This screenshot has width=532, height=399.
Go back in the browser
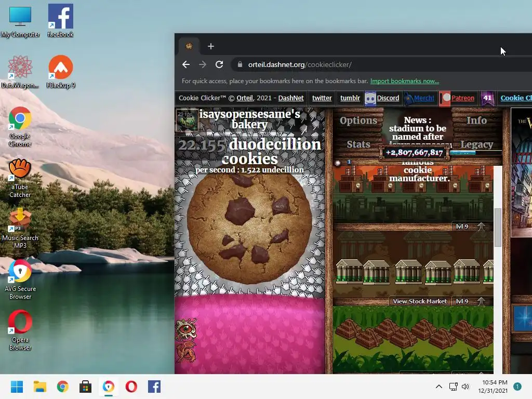pyautogui.click(x=186, y=64)
